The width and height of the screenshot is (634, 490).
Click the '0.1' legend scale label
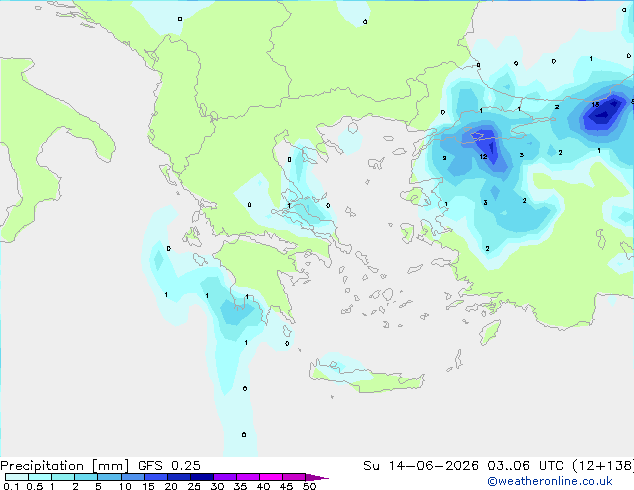(x=11, y=486)
